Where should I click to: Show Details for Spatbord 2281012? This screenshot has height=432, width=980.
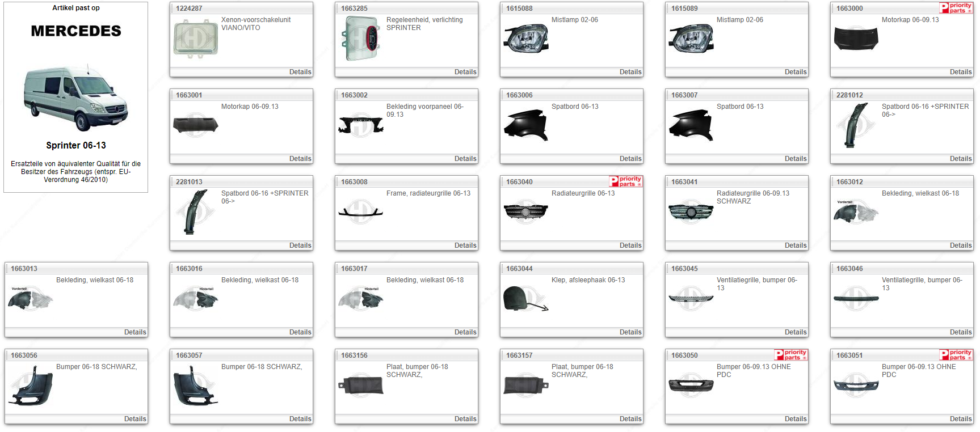961,159
